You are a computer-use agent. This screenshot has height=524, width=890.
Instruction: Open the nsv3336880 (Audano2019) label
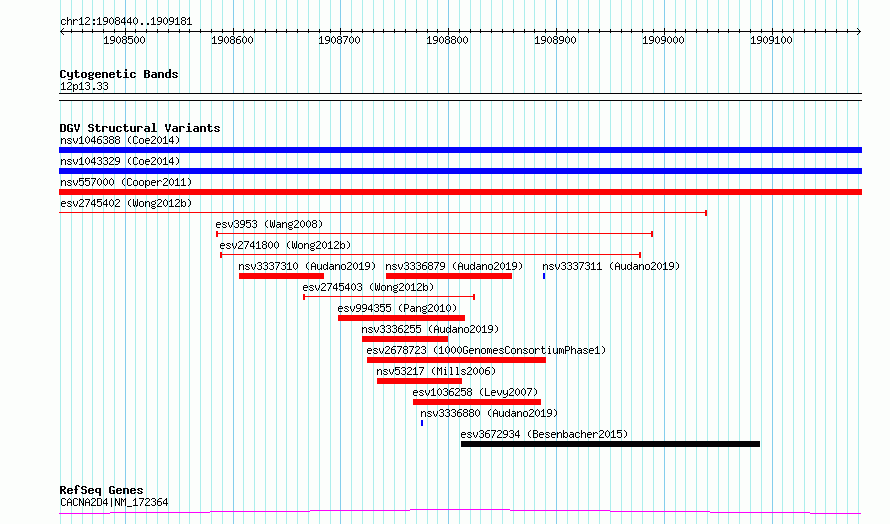pos(489,413)
